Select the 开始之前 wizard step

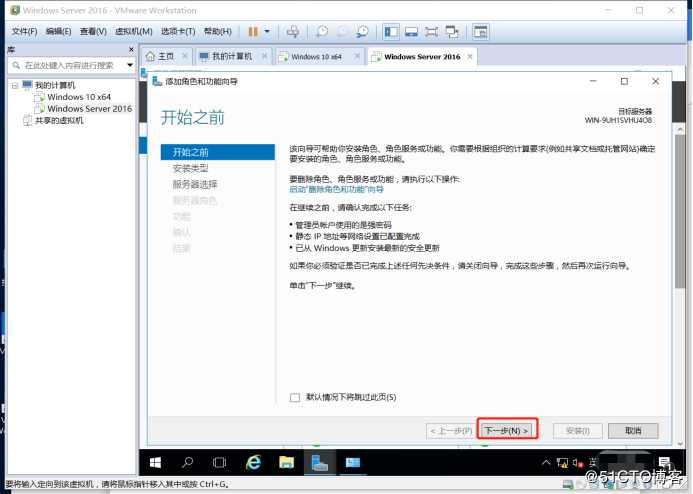click(x=217, y=152)
